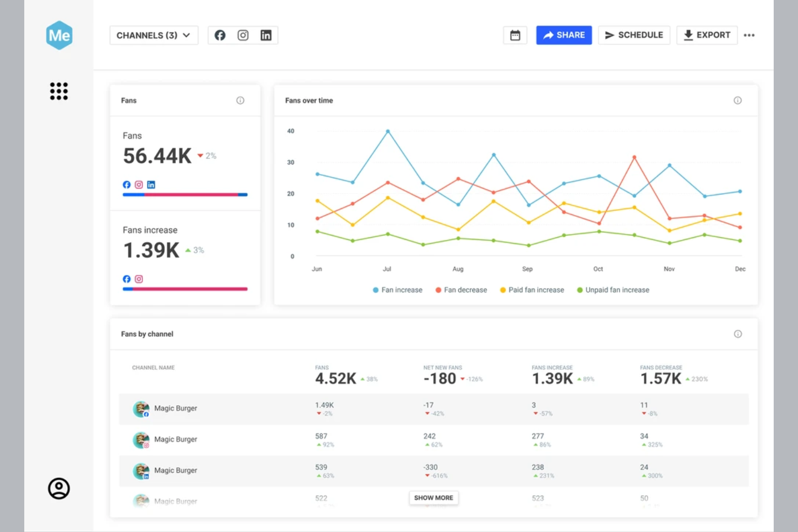Click Instagram icon under Fans increase

click(139, 279)
